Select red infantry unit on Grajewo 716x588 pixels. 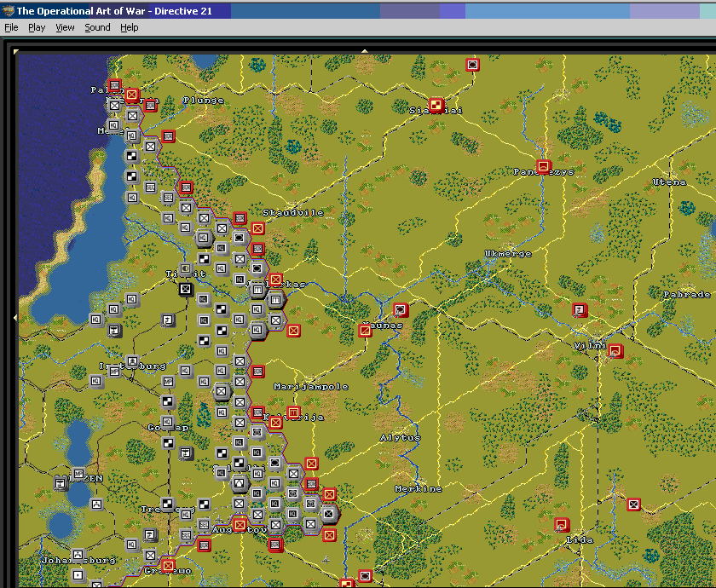168,566
